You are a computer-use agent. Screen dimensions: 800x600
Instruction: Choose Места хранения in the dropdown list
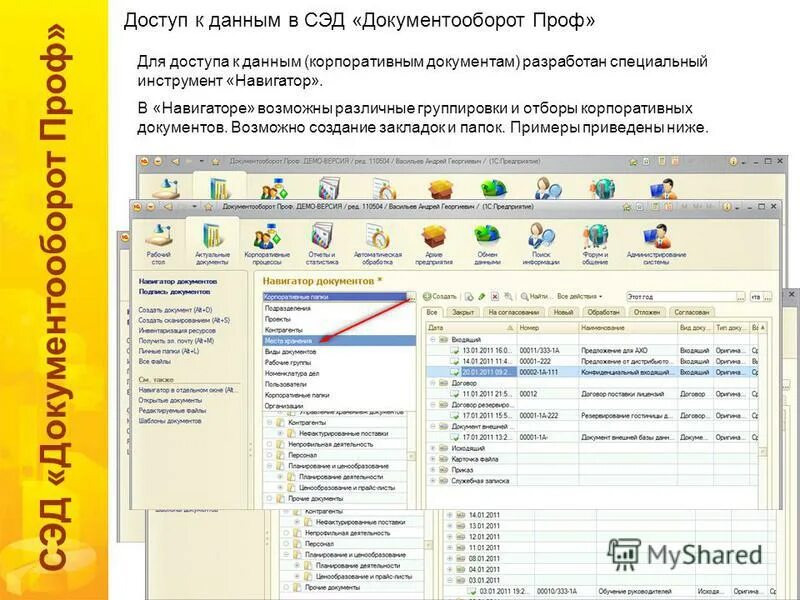[x=339, y=340]
